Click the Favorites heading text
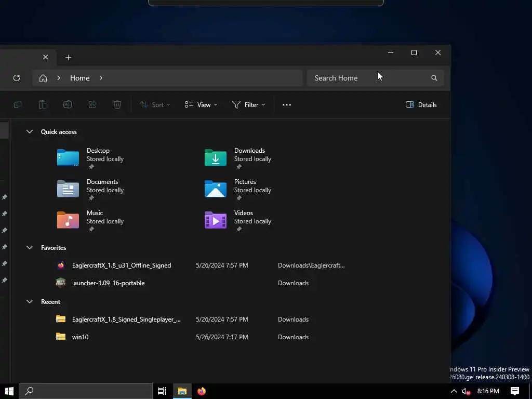The width and height of the screenshot is (532, 399). pyautogui.click(x=54, y=248)
